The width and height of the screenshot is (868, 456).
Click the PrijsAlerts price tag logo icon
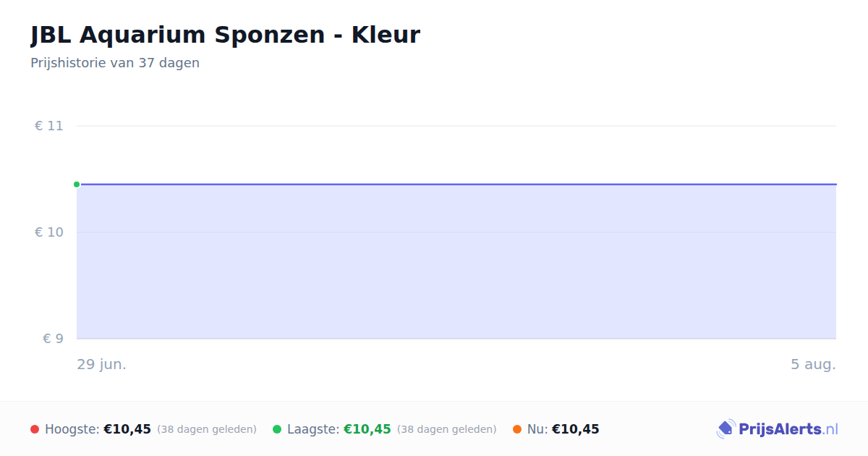[726, 429]
